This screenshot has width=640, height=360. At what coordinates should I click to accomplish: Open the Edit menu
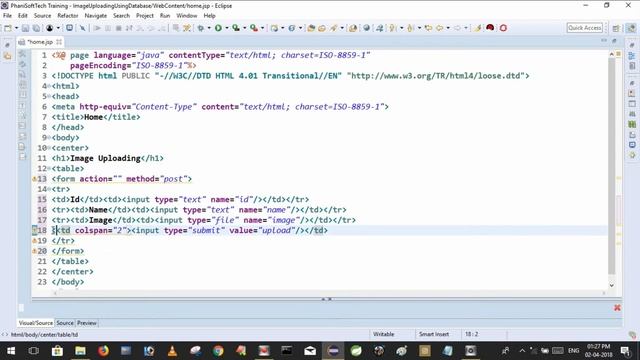[x=22, y=16]
